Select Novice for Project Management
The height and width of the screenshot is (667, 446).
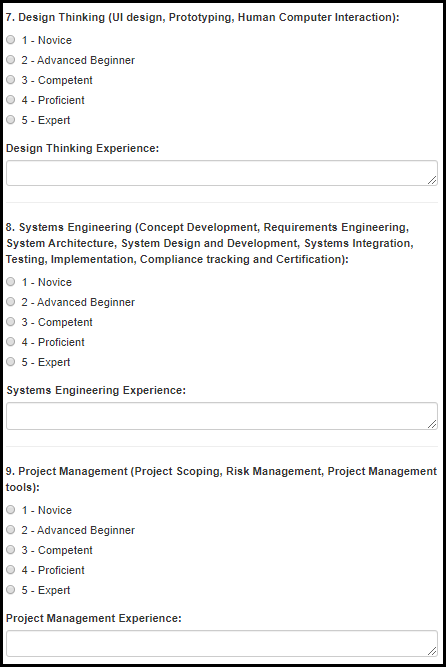click(11, 510)
